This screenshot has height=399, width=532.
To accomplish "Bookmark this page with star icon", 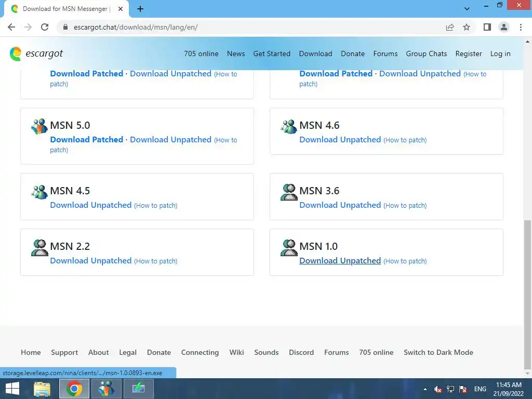I will [x=467, y=27].
